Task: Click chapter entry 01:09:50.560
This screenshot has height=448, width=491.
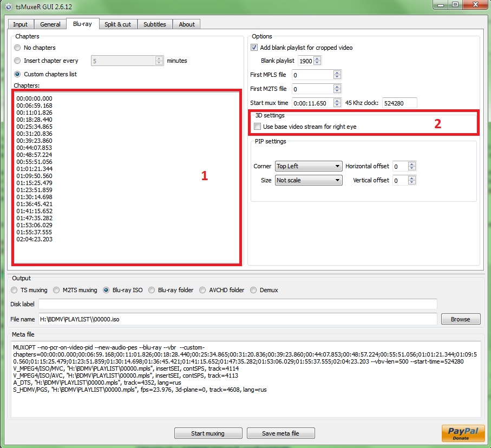Action: (x=35, y=176)
